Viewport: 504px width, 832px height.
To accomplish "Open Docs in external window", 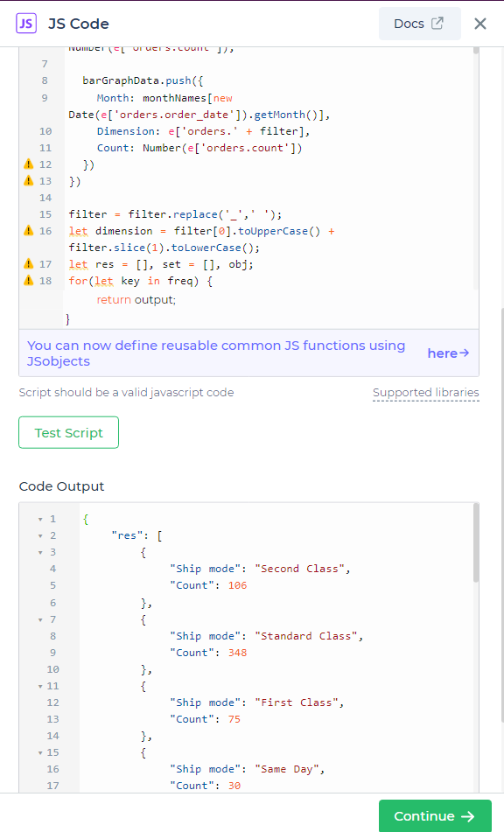I will tap(420, 24).
